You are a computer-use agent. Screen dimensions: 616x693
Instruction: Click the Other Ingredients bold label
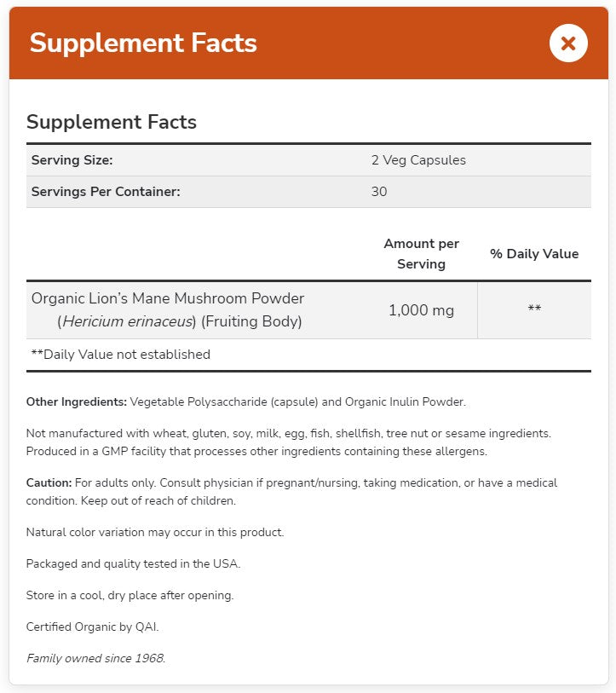click(77, 401)
